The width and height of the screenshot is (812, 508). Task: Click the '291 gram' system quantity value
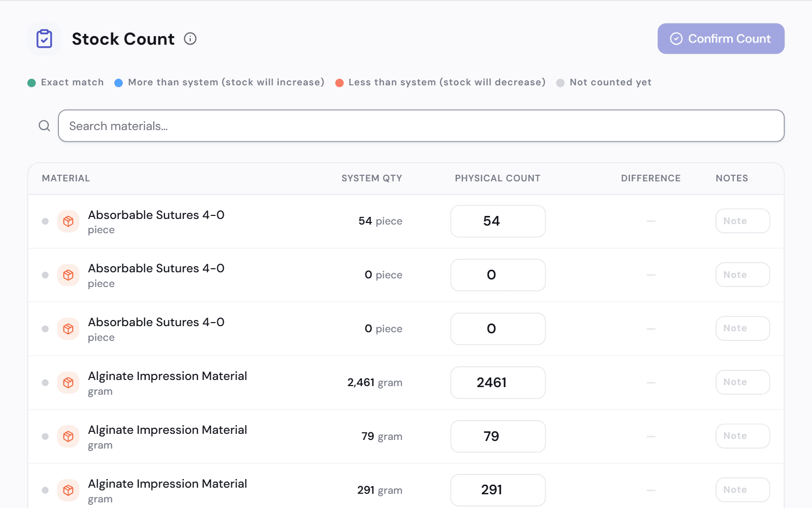[380, 490]
